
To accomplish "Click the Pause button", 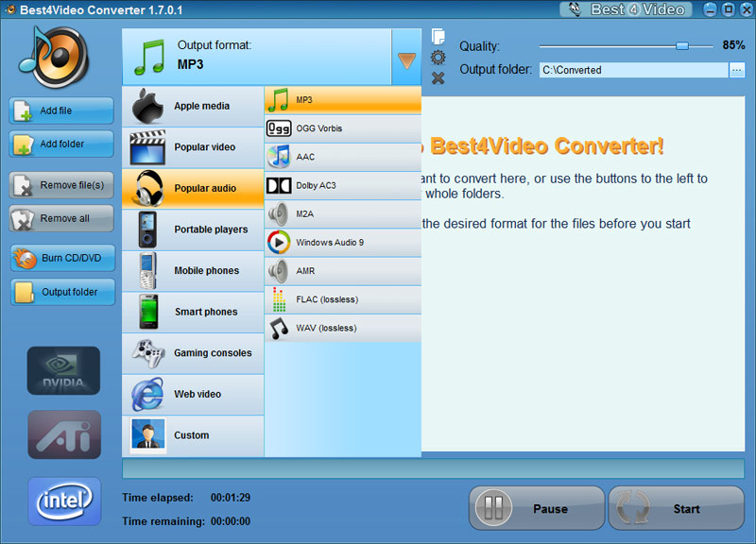I will 537,508.
